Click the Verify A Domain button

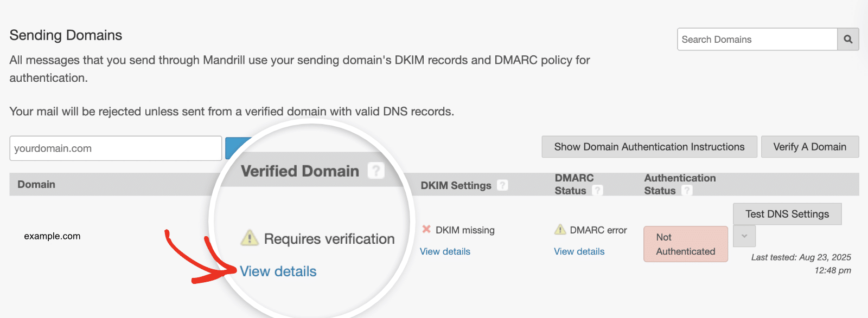(810, 147)
